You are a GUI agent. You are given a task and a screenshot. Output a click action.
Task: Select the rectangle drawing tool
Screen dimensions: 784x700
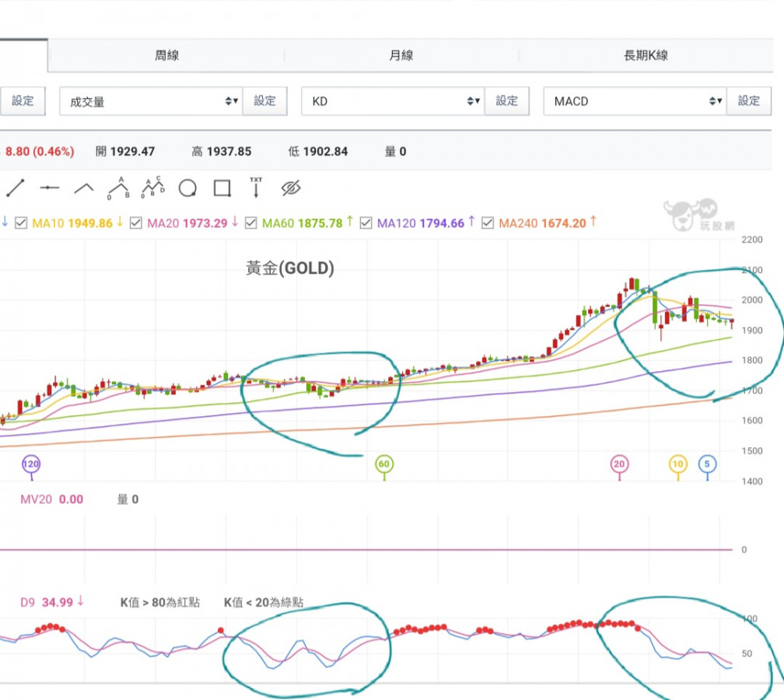[x=222, y=188]
